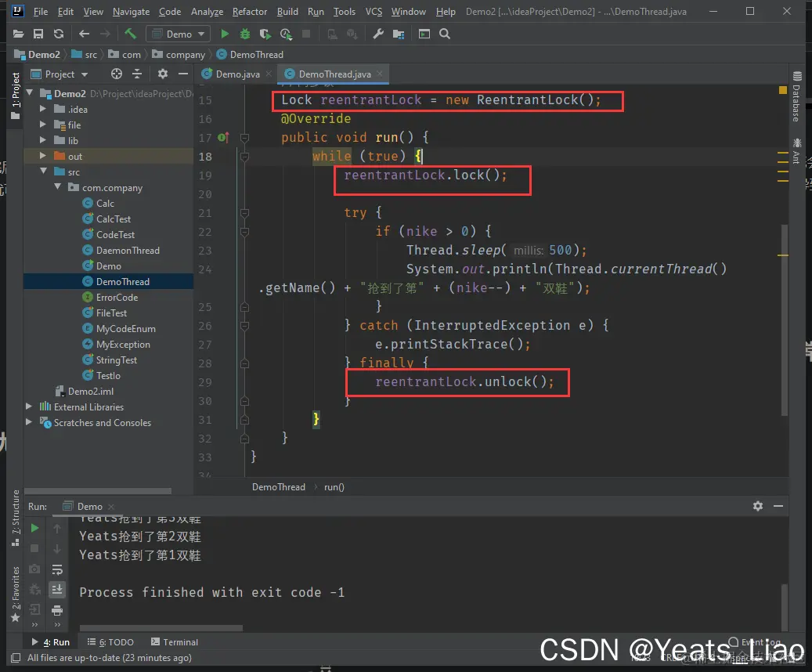812x672 pixels.
Task: Open the 1: Project side tab
Action: point(16,96)
